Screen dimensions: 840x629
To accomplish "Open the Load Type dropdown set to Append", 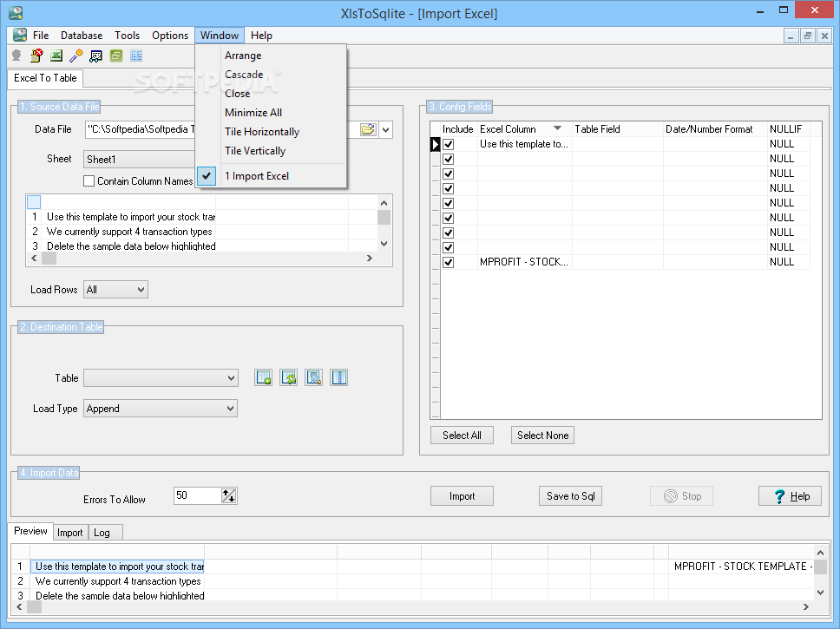I will [x=161, y=409].
